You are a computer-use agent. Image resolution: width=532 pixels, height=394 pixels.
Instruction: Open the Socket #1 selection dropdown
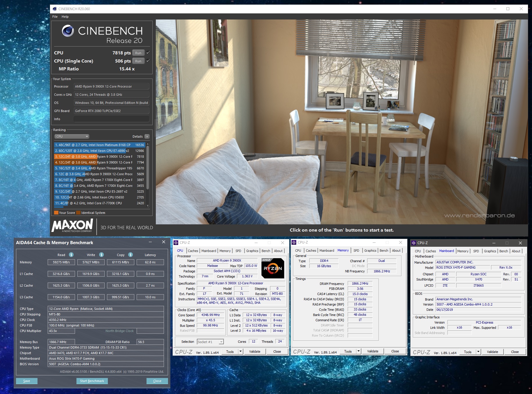210,342
